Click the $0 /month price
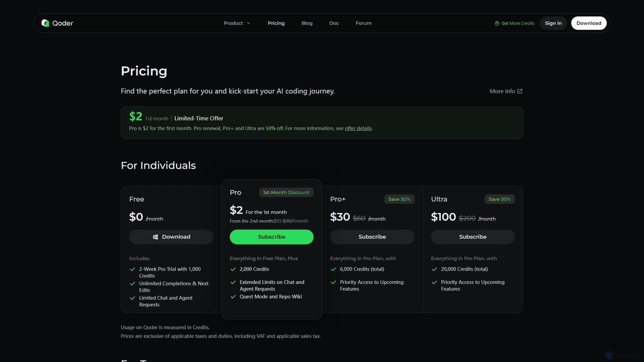Image resolution: width=644 pixels, height=362 pixels. coord(146,217)
